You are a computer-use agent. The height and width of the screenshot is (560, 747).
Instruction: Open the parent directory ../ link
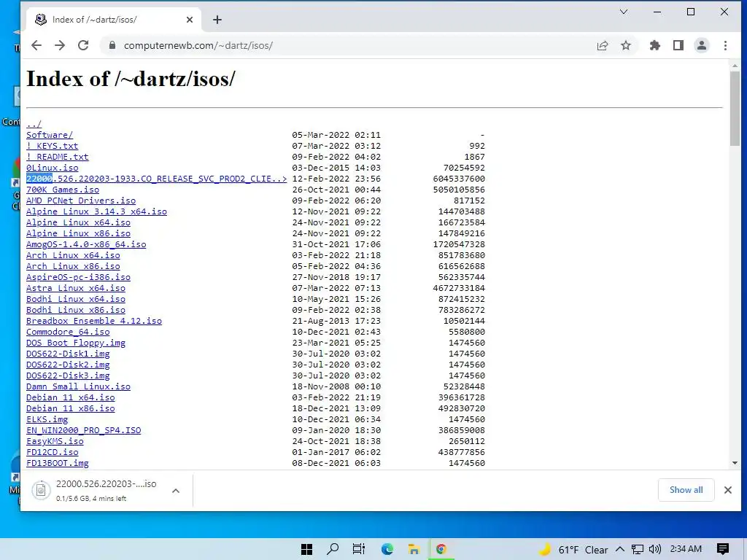pyautogui.click(x=34, y=124)
